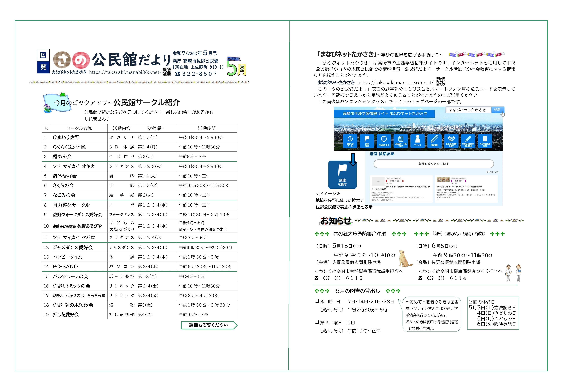This screenshot has width=576, height=392.
Task: Click the まなびネットたかさき search input field
Action: 468,110
